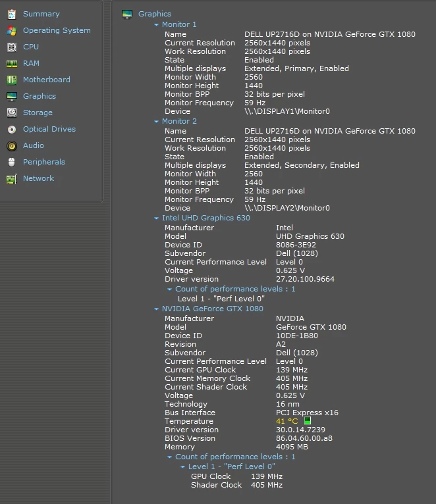Click the Graphics monitor icon in sidebar
The width and height of the screenshot is (436, 504).
(x=12, y=96)
